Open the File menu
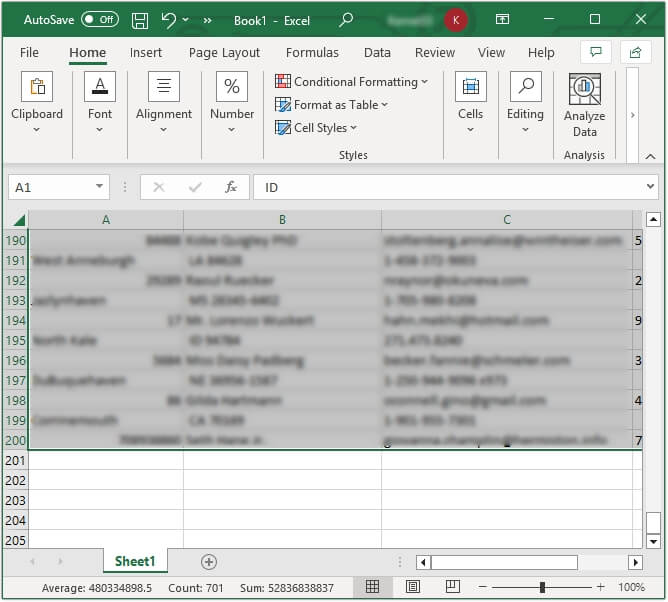This screenshot has width=668, height=602. (x=29, y=52)
